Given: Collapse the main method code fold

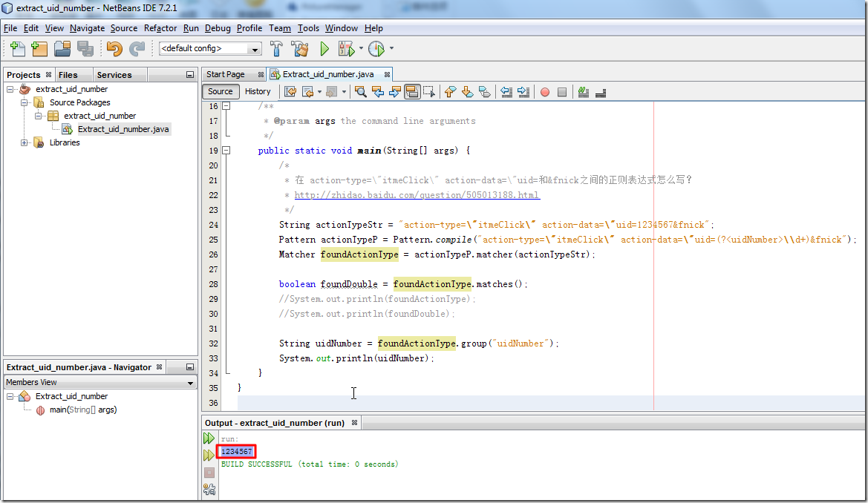Looking at the screenshot, I should pyautogui.click(x=226, y=151).
